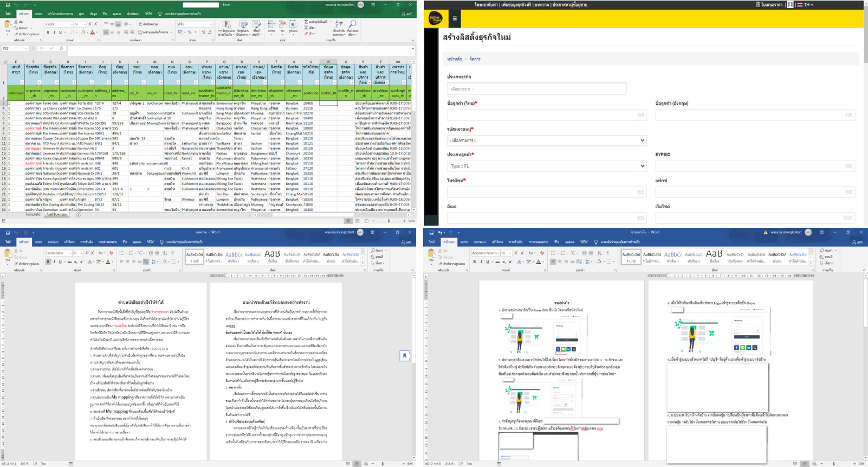The height and width of the screenshot is (467, 868).
Task: Click the Save icon in Excel's title bar
Action: coord(8,5)
